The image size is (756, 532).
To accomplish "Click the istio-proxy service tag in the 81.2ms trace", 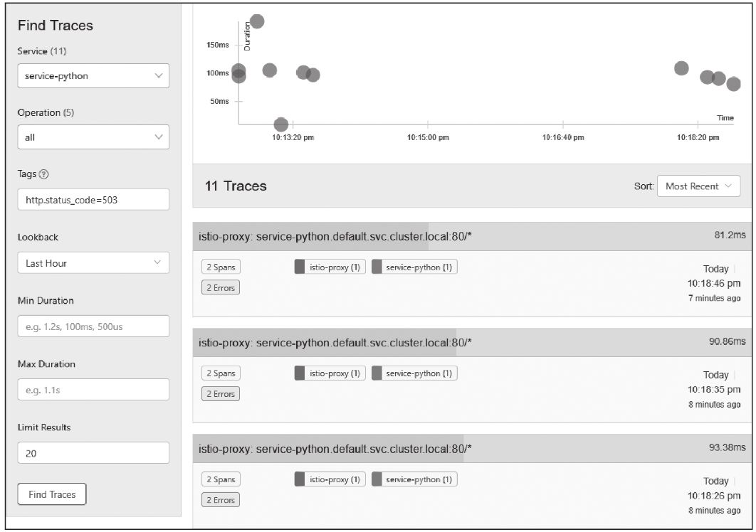I will (x=330, y=267).
